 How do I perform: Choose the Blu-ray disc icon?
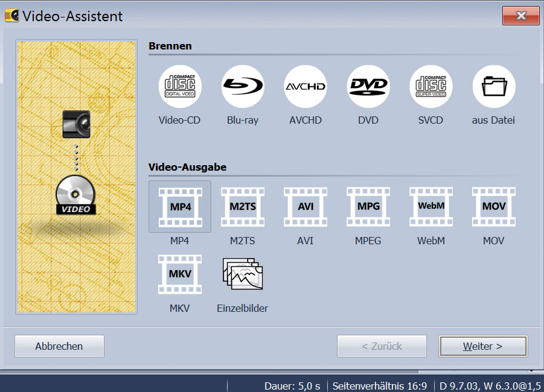(x=243, y=87)
